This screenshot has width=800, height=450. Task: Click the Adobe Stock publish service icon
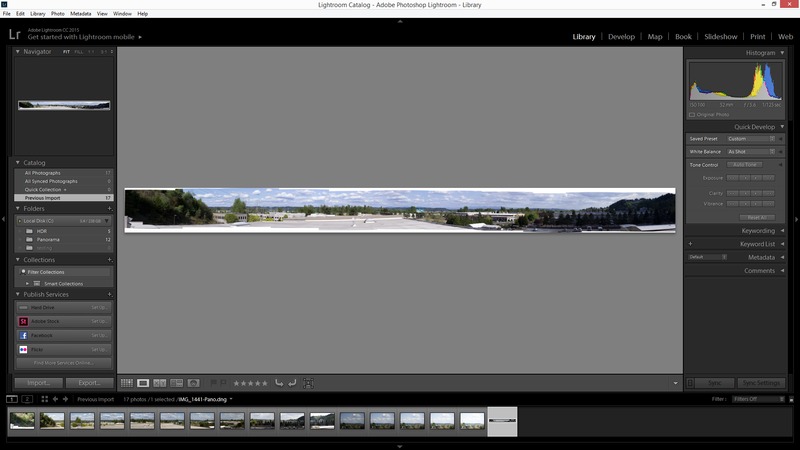tap(22, 321)
